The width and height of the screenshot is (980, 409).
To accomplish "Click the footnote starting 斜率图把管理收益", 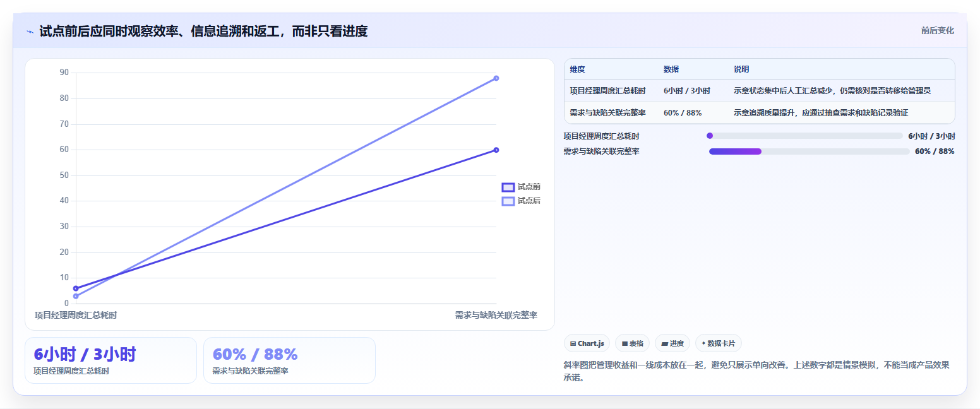I will [756, 371].
